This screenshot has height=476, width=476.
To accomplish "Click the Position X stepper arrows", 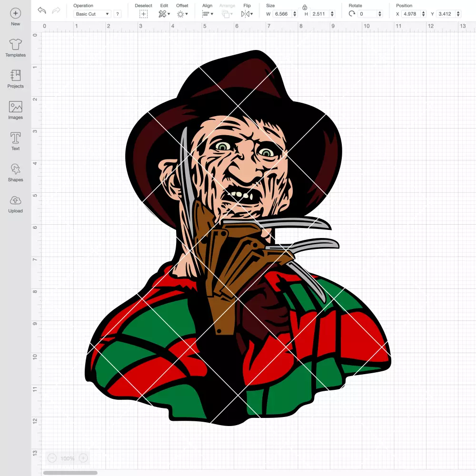I will (424, 14).
